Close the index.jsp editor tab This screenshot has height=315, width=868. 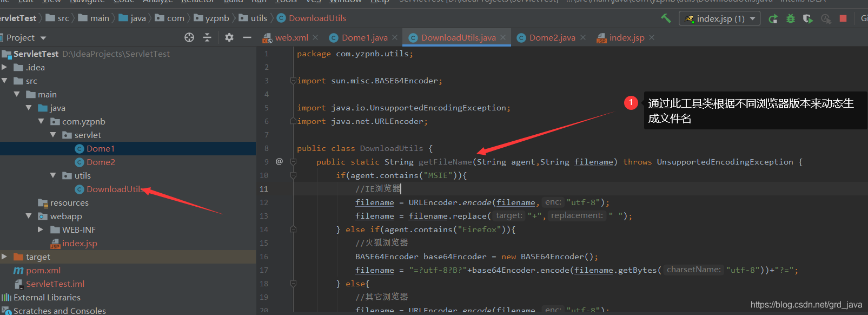pyautogui.click(x=652, y=37)
